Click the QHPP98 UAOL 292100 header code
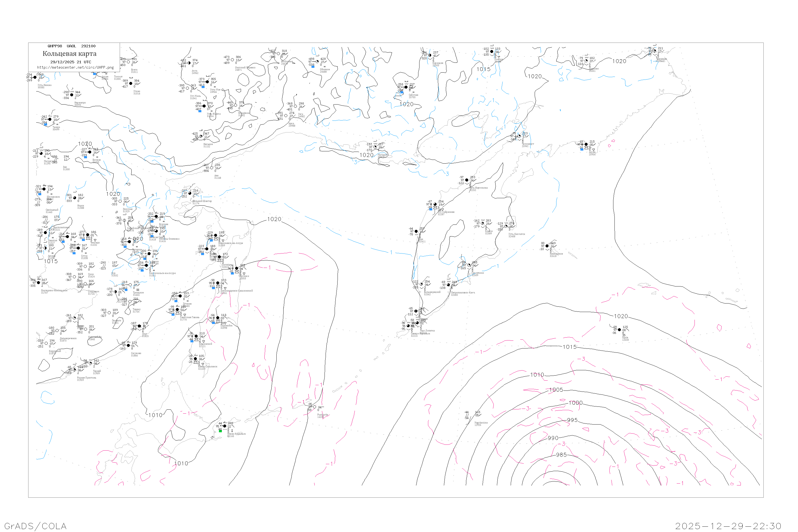 point(71,46)
